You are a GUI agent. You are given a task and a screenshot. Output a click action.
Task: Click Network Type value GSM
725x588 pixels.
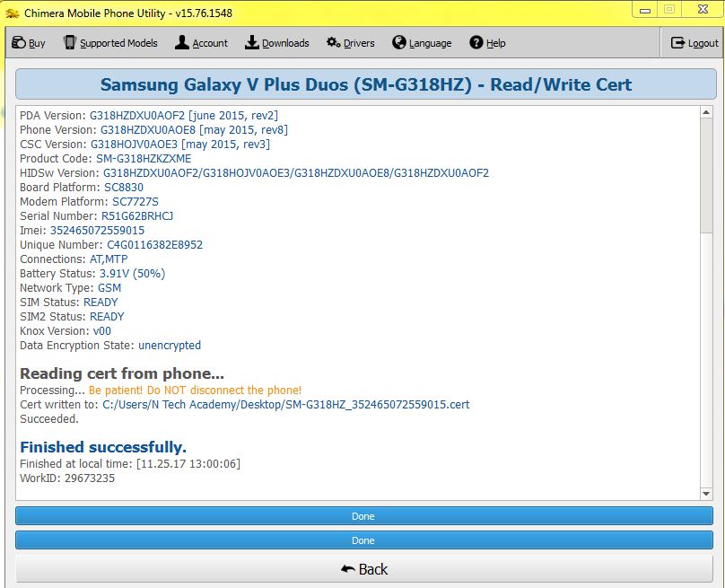pos(109,288)
